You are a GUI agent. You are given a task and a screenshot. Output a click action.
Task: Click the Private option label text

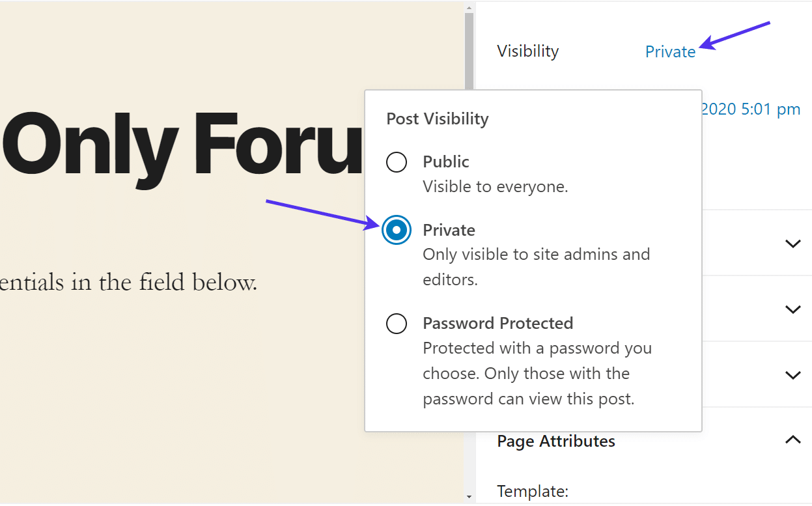(x=449, y=230)
